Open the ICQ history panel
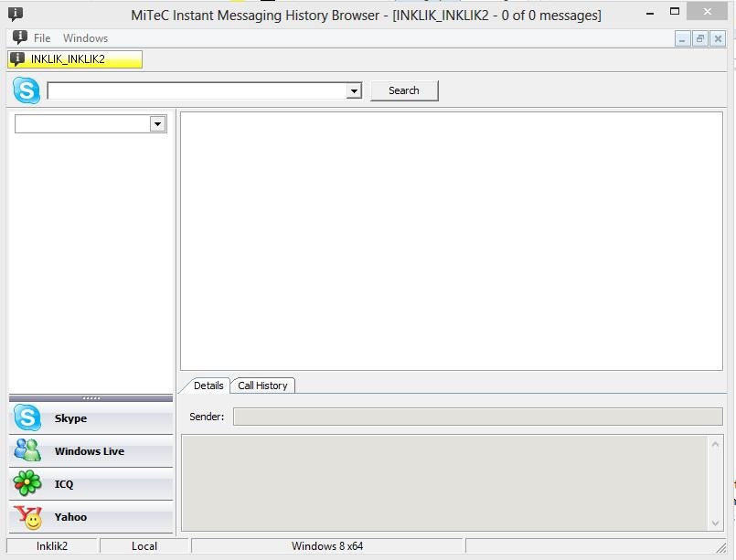736x560 pixels. 91,483
